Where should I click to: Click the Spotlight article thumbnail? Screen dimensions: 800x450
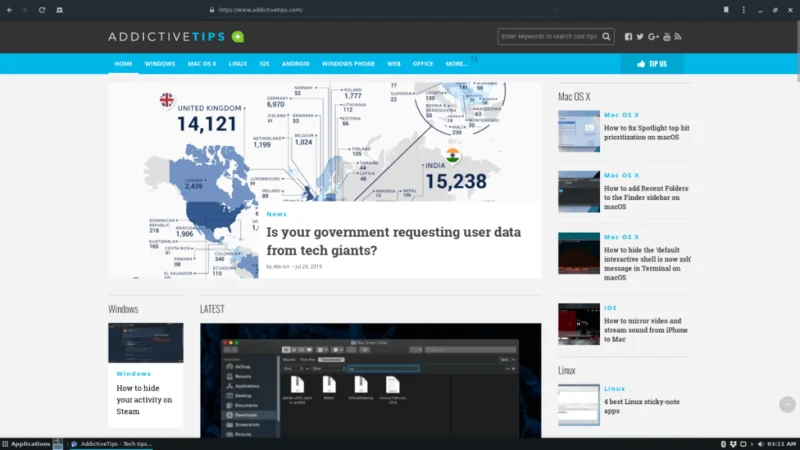point(579,131)
